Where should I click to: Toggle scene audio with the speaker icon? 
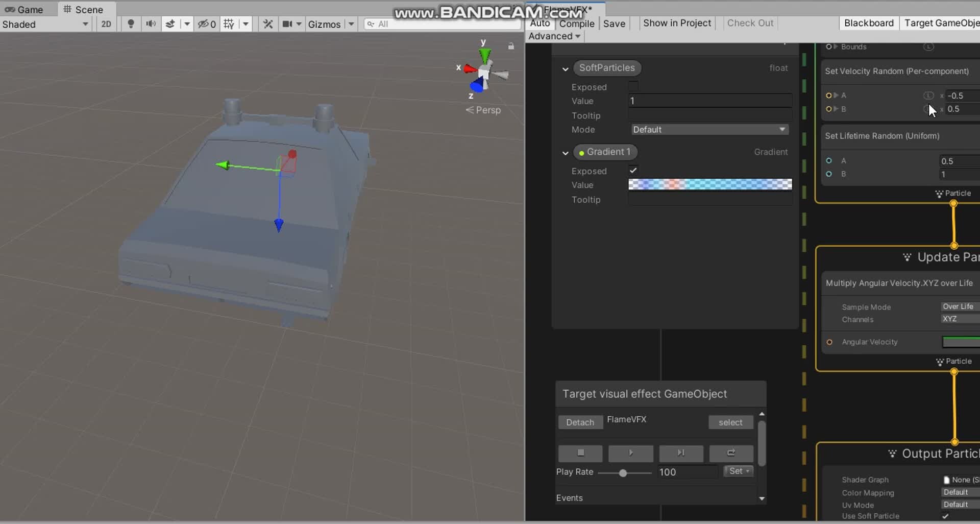tap(151, 23)
